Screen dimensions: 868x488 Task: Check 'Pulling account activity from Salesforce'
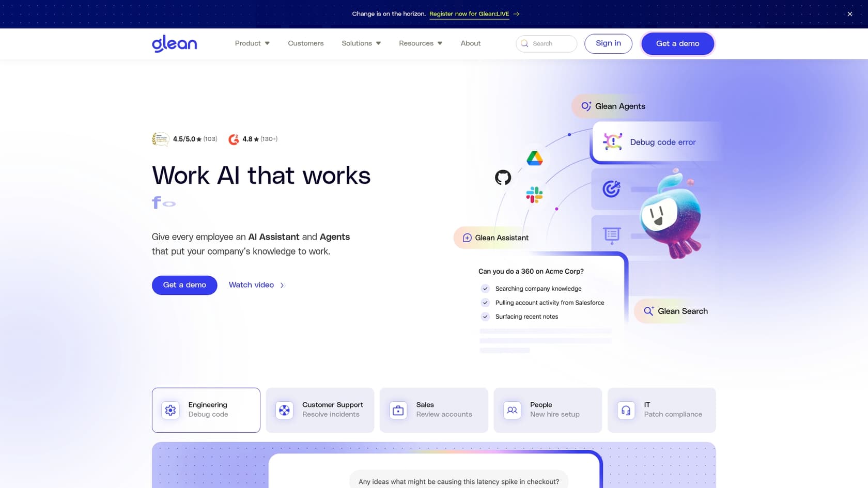[485, 303]
